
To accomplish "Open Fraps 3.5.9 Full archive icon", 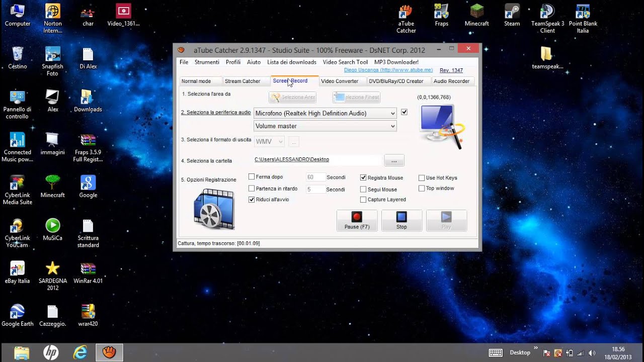I will pyautogui.click(x=88, y=147).
